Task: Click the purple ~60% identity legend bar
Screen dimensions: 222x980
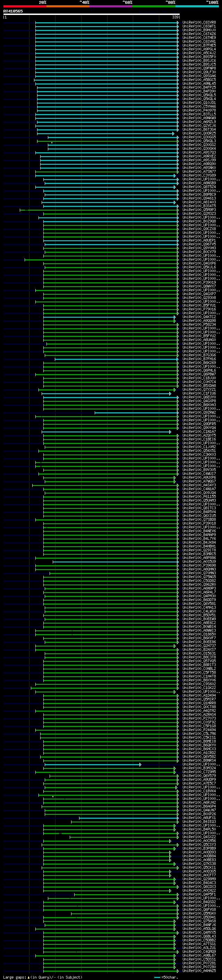Action: pos(111,6)
